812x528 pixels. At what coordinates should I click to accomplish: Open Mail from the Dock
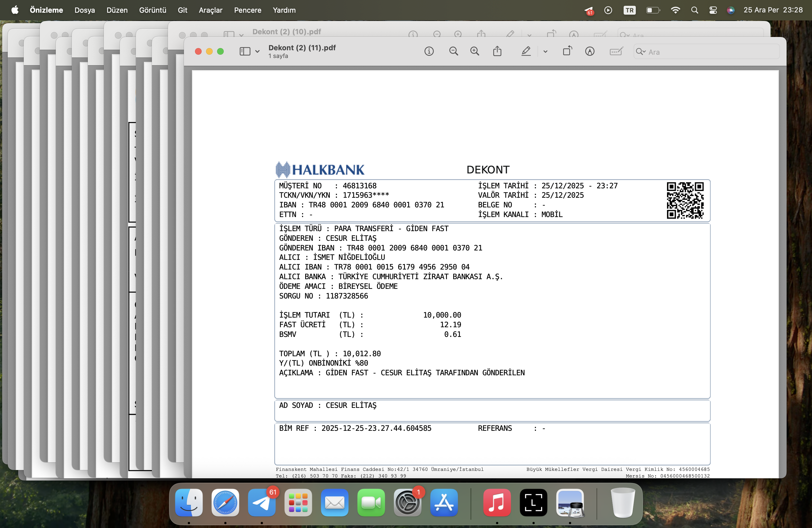[x=335, y=502]
